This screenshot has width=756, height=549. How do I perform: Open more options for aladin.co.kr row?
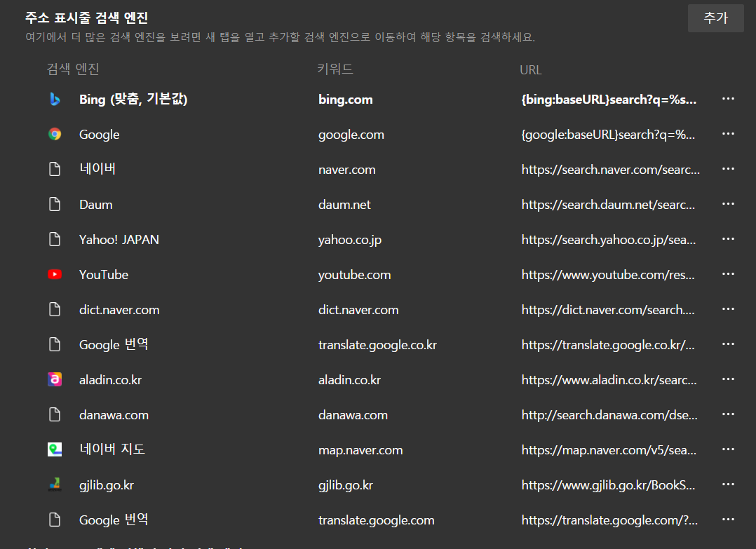(728, 379)
